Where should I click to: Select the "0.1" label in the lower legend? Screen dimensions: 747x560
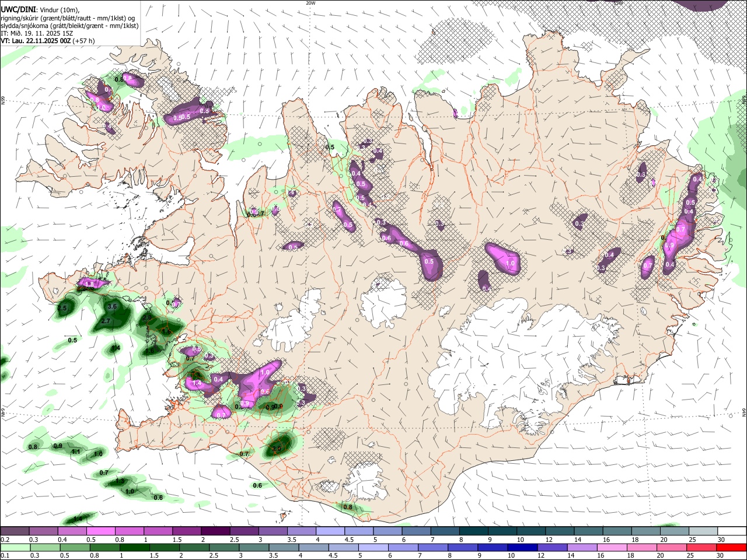pos(5,556)
